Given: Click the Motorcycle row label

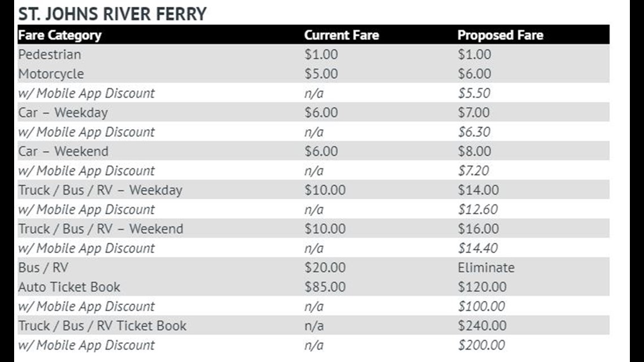Looking at the screenshot, I should point(51,74).
